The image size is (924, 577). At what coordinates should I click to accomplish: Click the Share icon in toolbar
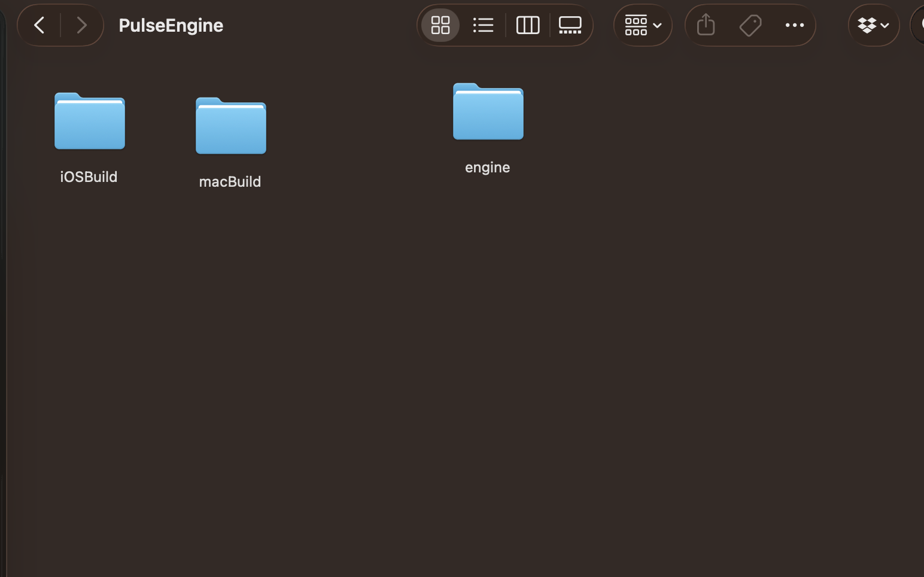pos(706,25)
